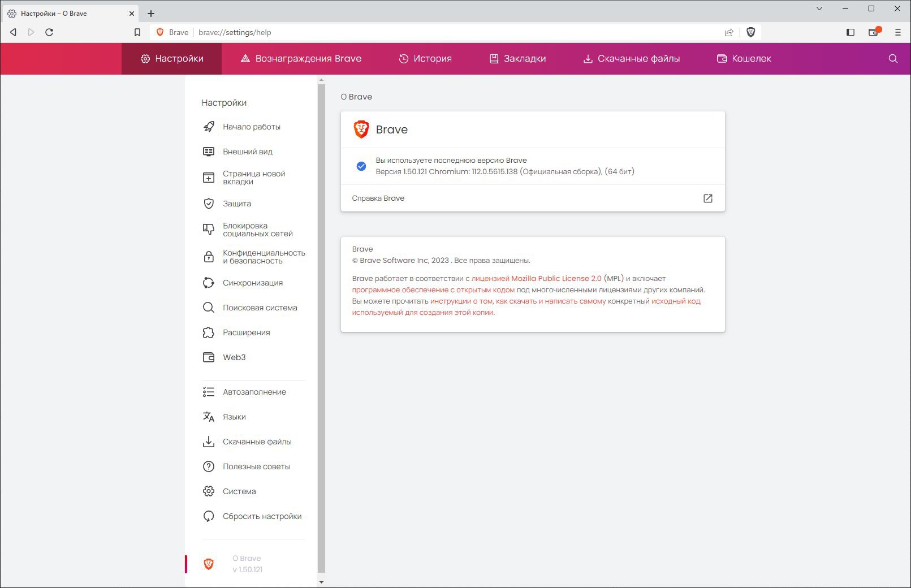Open Языки settings section
This screenshot has width=911, height=588.
click(234, 417)
